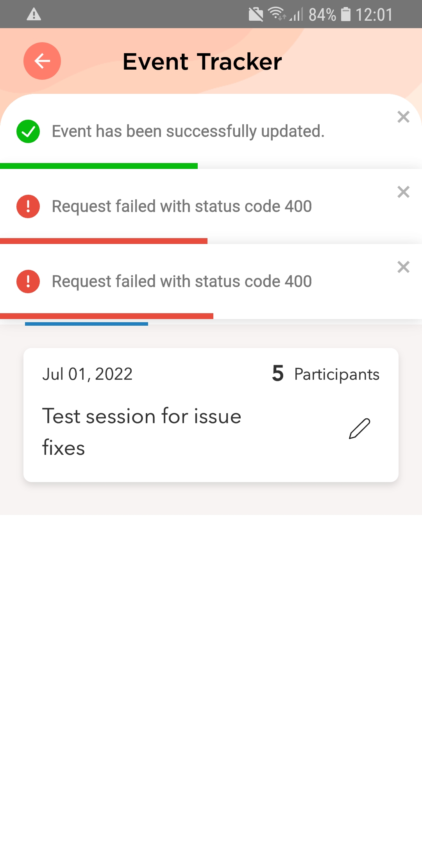
Task: Tap the green toast progress bar
Action: 99,166
